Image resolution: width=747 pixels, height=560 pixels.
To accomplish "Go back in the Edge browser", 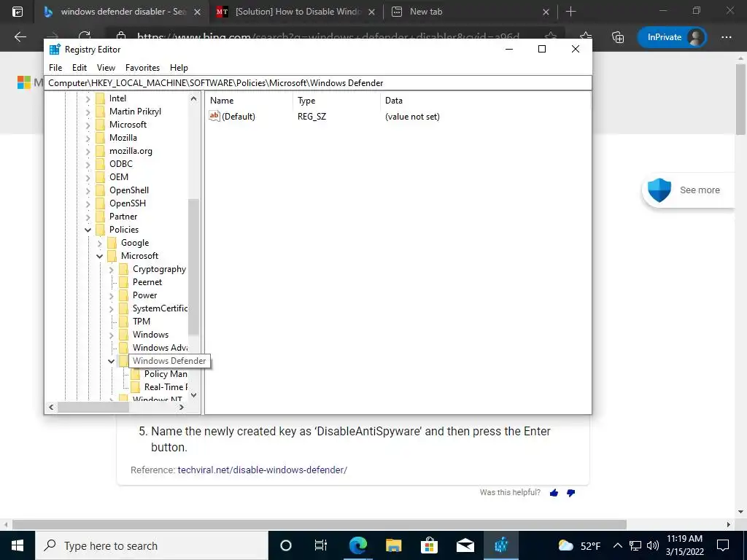I will pyautogui.click(x=20, y=36).
